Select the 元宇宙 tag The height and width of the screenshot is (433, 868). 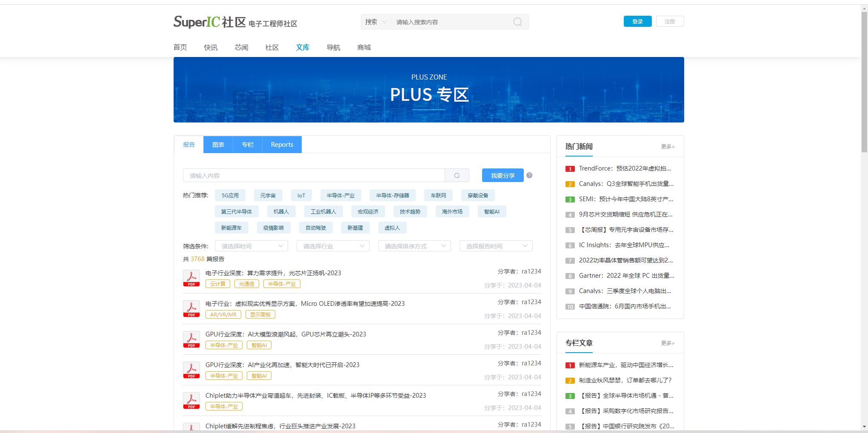click(x=268, y=195)
